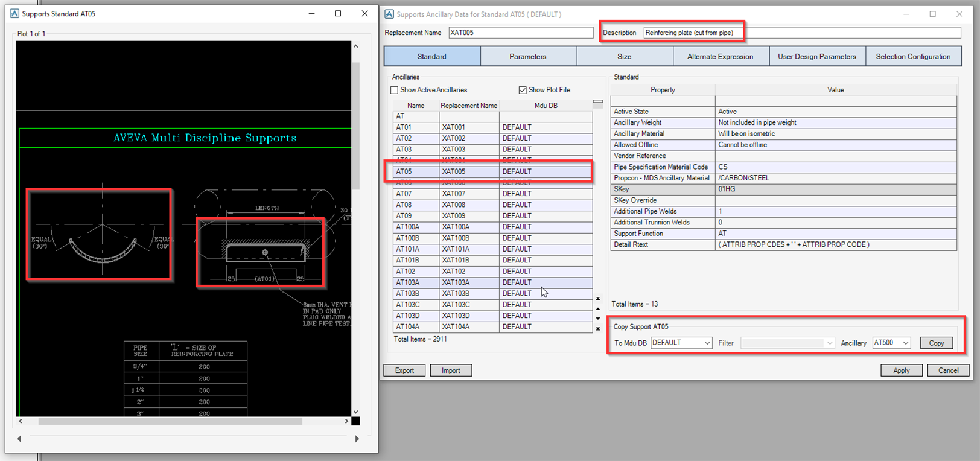Screen dimensions: 980x461
Task: Select the AT03 cell in the ancillaries list
Action: coord(416,150)
